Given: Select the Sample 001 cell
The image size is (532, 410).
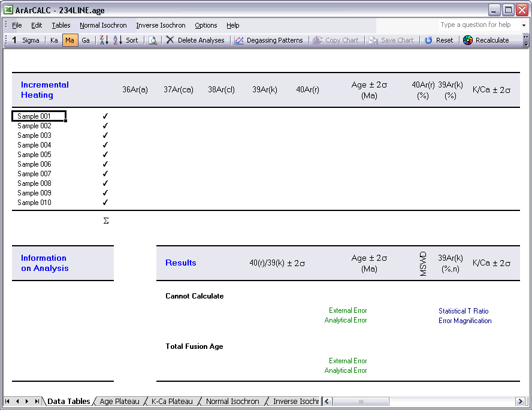Looking at the screenshot, I should (38, 116).
